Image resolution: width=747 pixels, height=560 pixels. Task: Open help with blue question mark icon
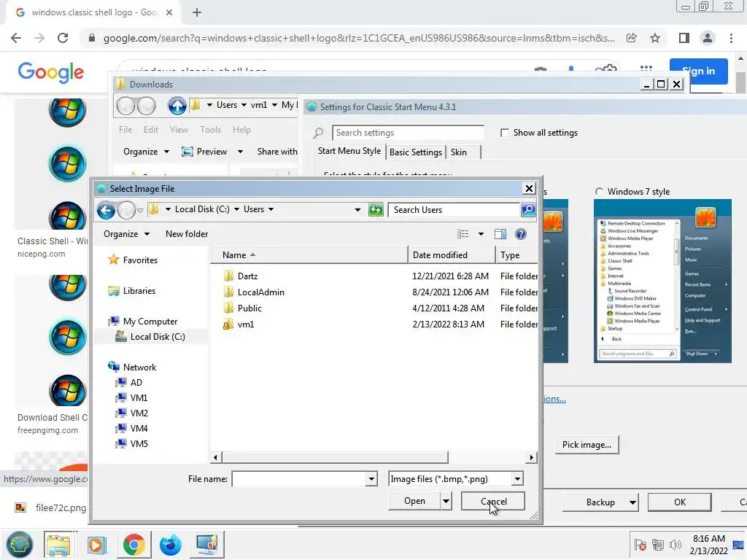[x=521, y=234]
